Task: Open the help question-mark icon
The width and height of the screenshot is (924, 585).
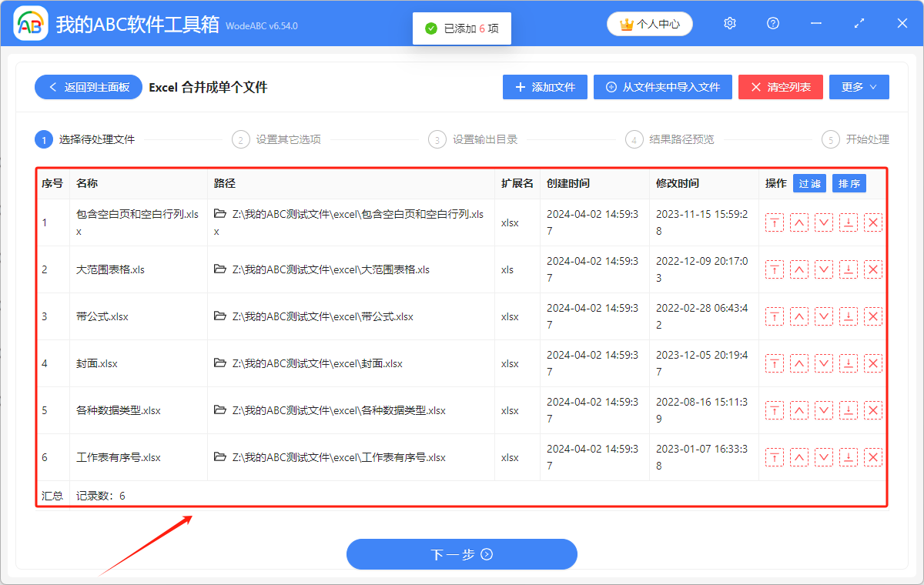Action: [x=772, y=23]
